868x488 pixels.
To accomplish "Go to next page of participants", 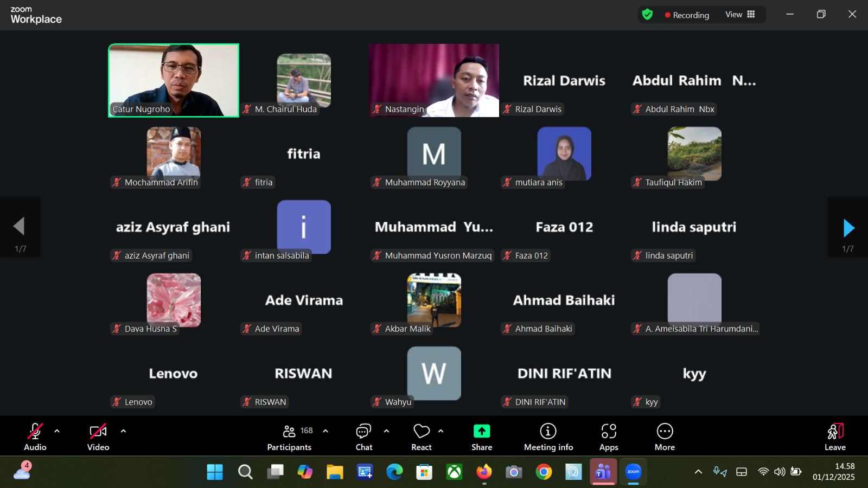I will click(848, 228).
